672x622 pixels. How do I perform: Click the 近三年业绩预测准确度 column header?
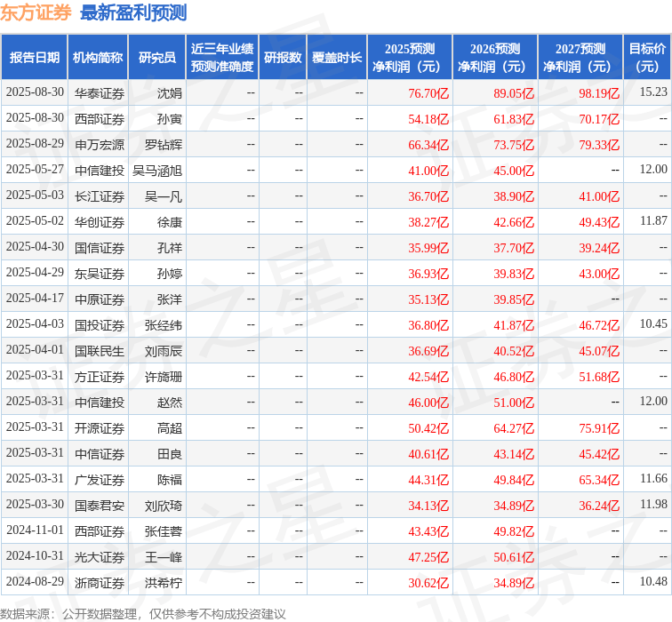(x=222, y=58)
